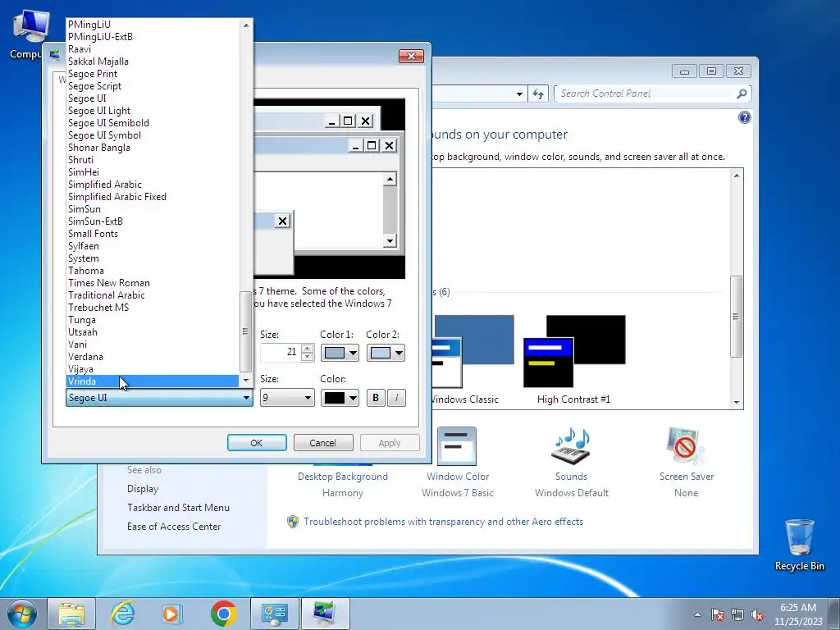
Task: Choose Small Fonts in font list
Action: [x=152, y=233]
